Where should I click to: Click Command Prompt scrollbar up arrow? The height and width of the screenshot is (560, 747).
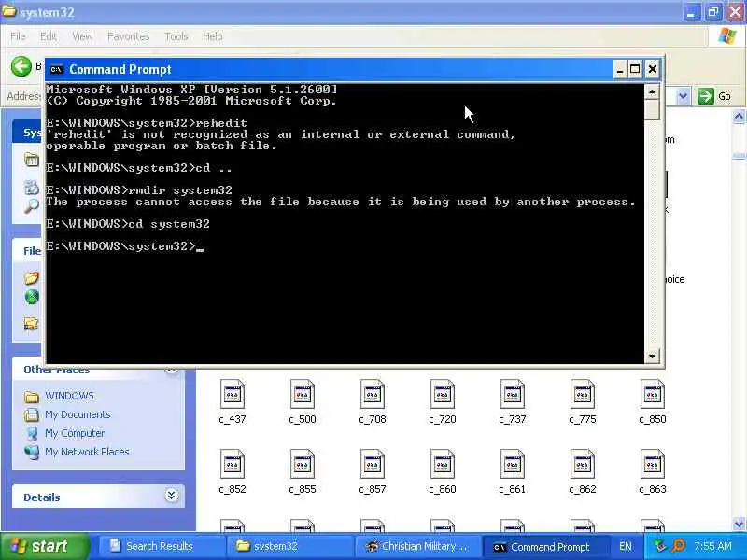[652, 91]
